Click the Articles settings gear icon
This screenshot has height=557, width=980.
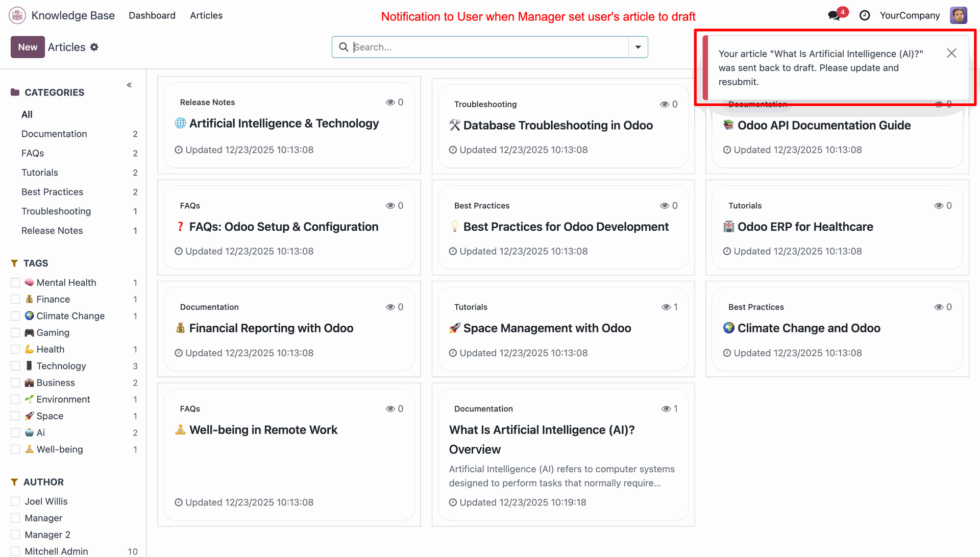94,47
